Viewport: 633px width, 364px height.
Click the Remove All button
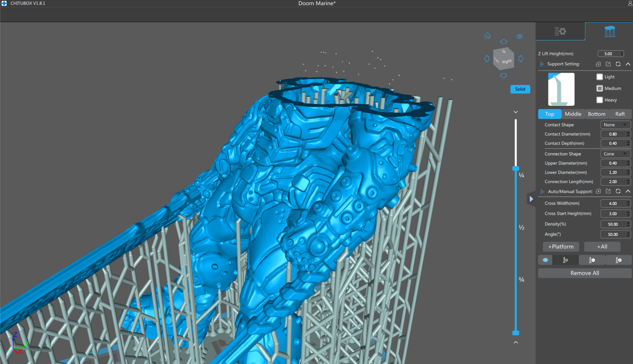(x=585, y=273)
